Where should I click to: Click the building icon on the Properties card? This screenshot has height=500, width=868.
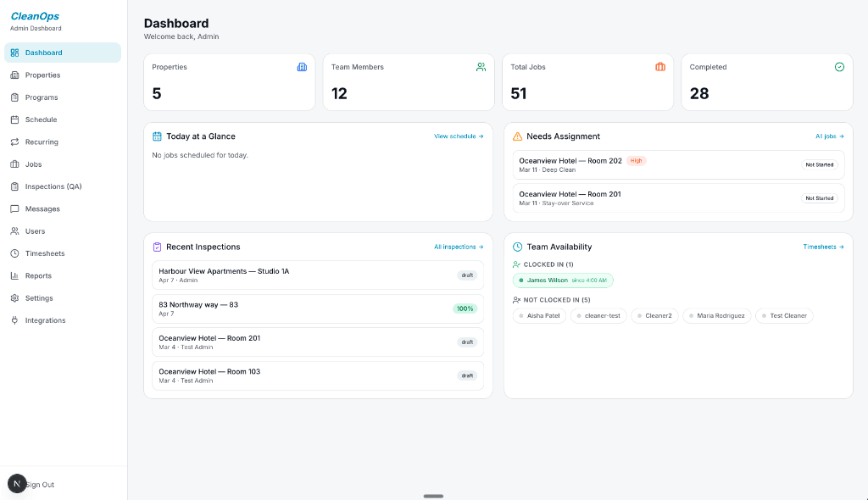pos(303,66)
